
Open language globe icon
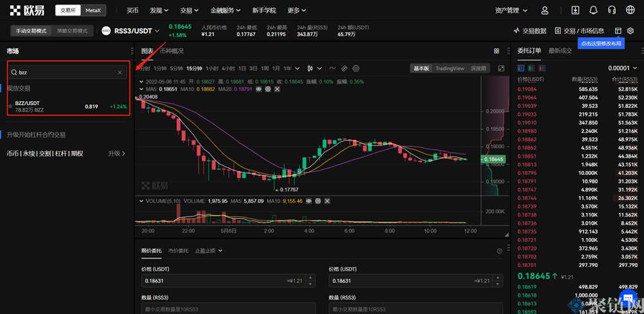(x=630, y=10)
